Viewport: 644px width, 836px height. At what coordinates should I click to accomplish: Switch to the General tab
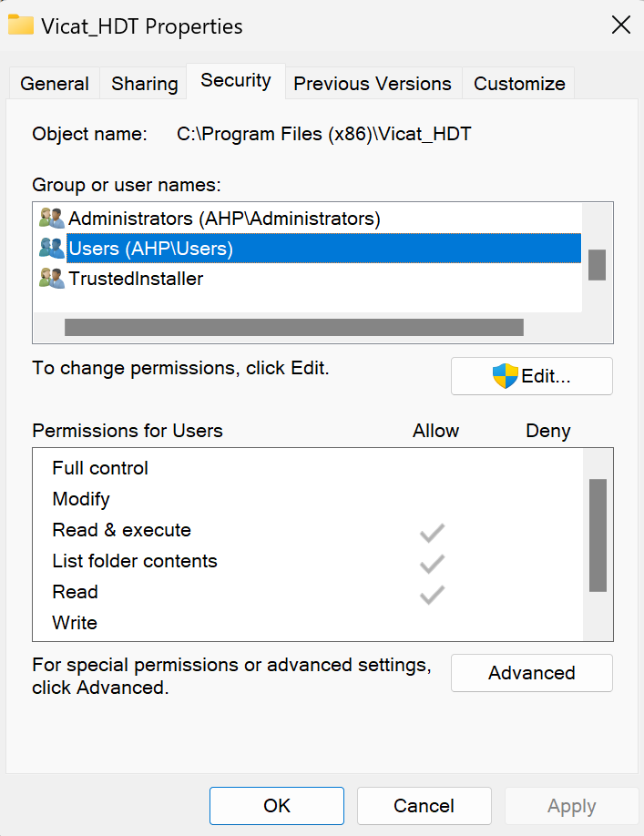click(55, 84)
